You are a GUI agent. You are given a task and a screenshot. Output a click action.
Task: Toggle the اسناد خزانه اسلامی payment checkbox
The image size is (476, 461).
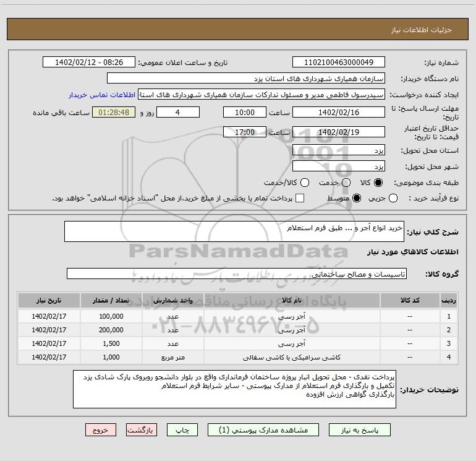pos(300,198)
